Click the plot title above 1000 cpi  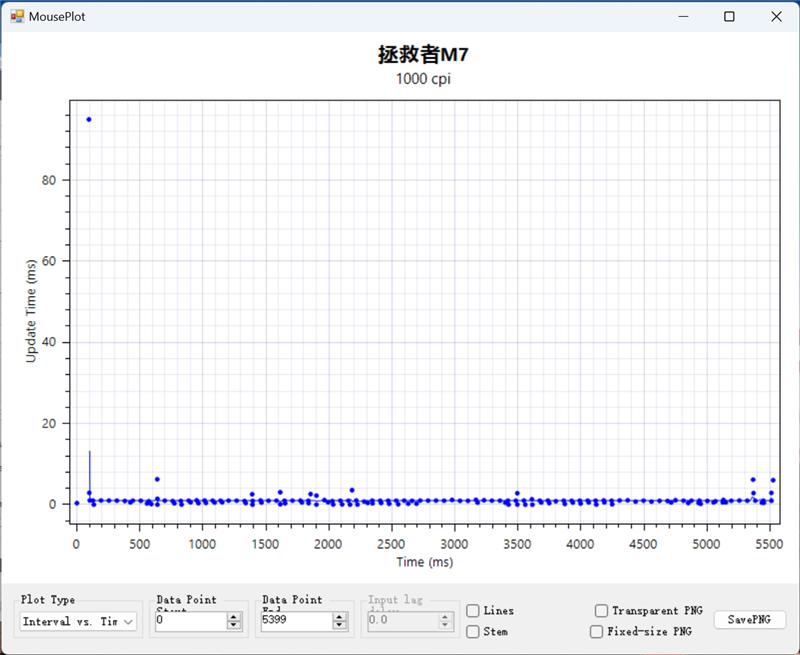(x=423, y=55)
